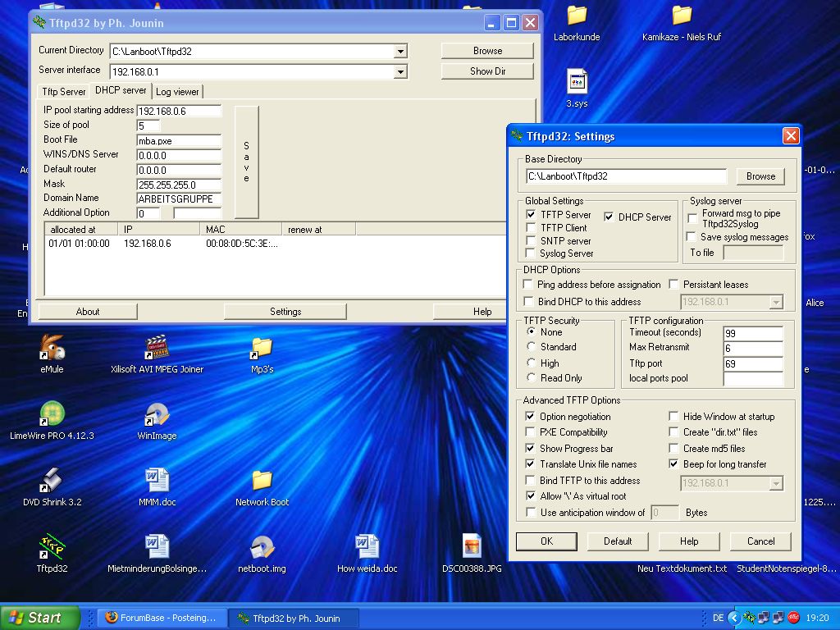Click the DE language indicator
840x630 pixels.
718,618
